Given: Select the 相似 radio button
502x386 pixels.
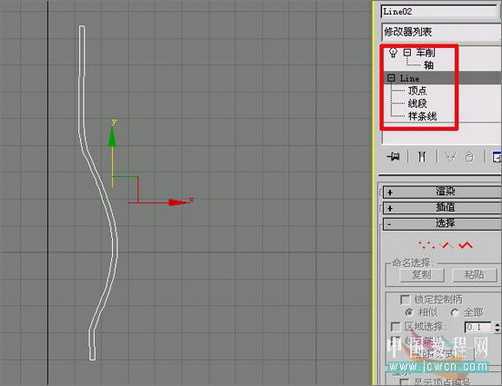Looking at the screenshot, I should [409, 312].
